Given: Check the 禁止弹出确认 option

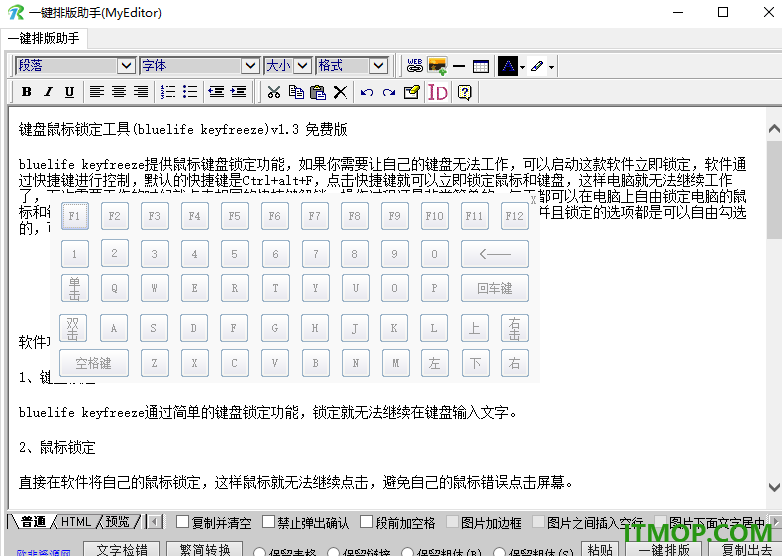Looking at the screenshot, I should click(x=268, y=522).
